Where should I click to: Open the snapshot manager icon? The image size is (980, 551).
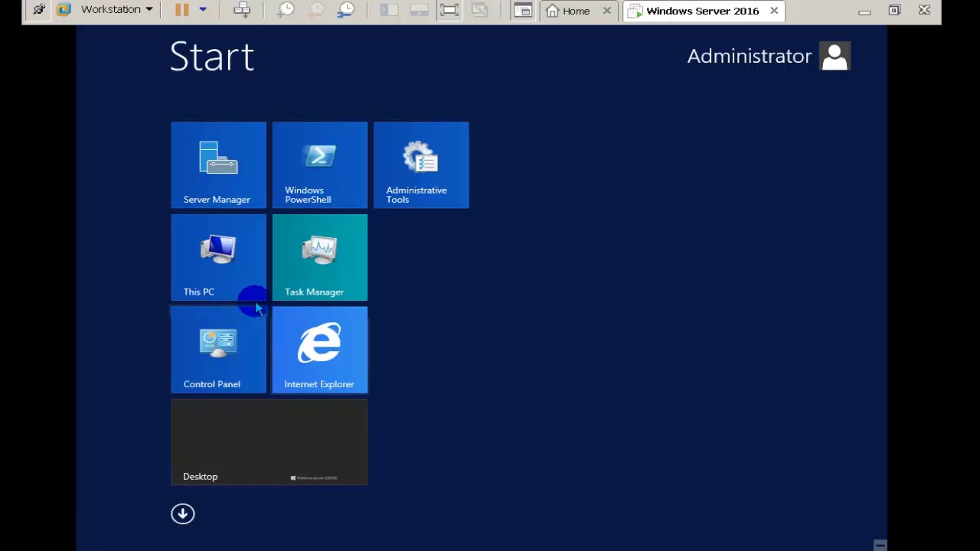[346, 10]
